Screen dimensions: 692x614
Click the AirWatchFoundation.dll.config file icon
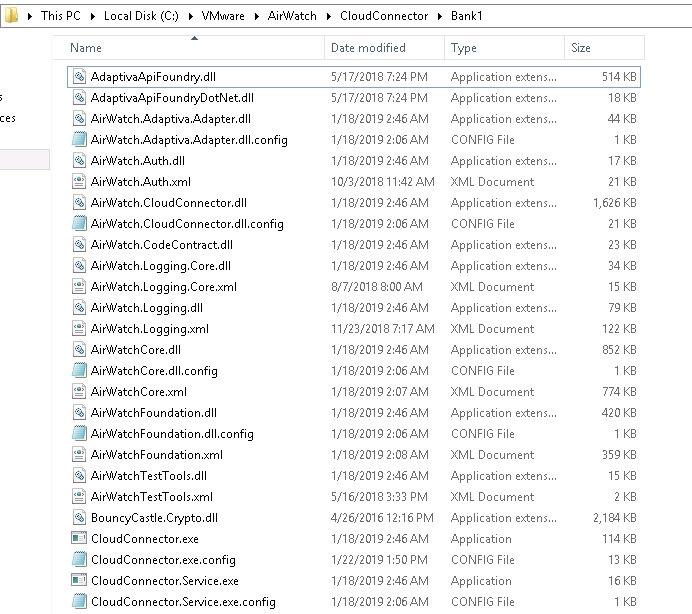coord(79,433)
